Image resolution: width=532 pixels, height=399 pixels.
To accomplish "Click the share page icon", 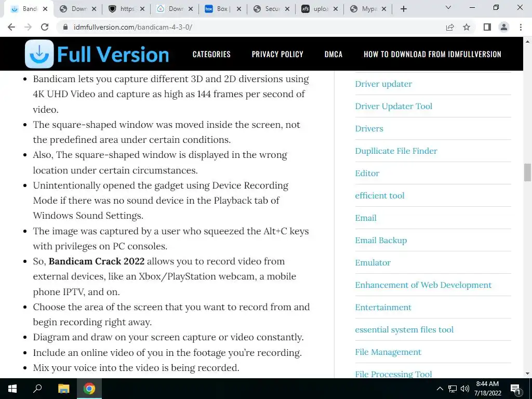I will [450, 27].
